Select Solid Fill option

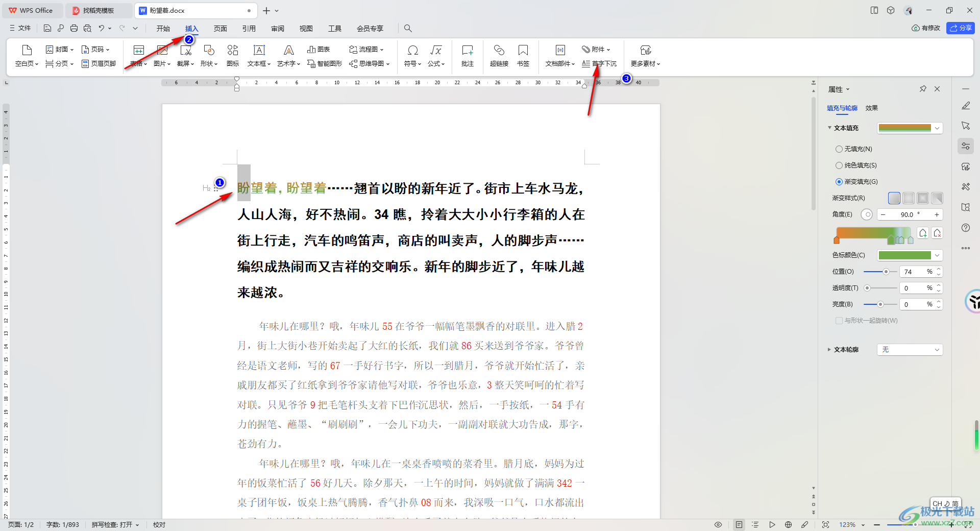pos(856,165)
